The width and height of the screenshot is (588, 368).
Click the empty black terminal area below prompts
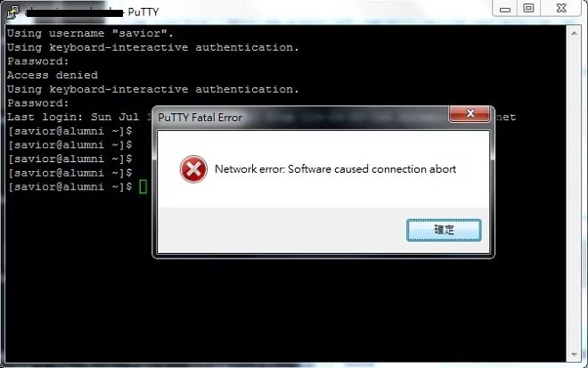pos(263,307)
